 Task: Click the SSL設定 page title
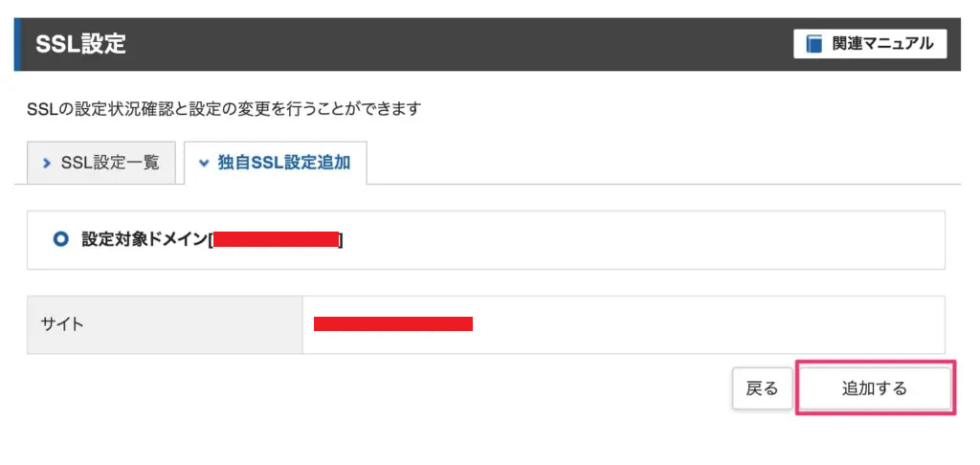(80, 44)
